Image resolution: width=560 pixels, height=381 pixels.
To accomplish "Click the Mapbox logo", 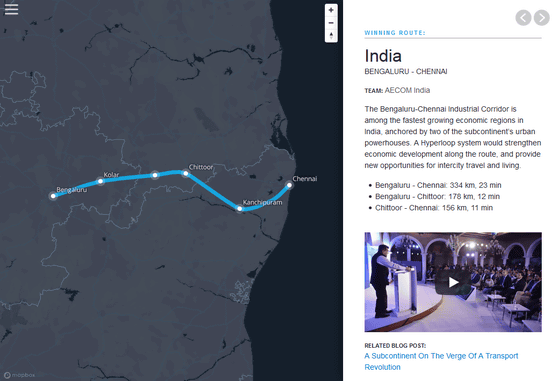I will [20, 375].
